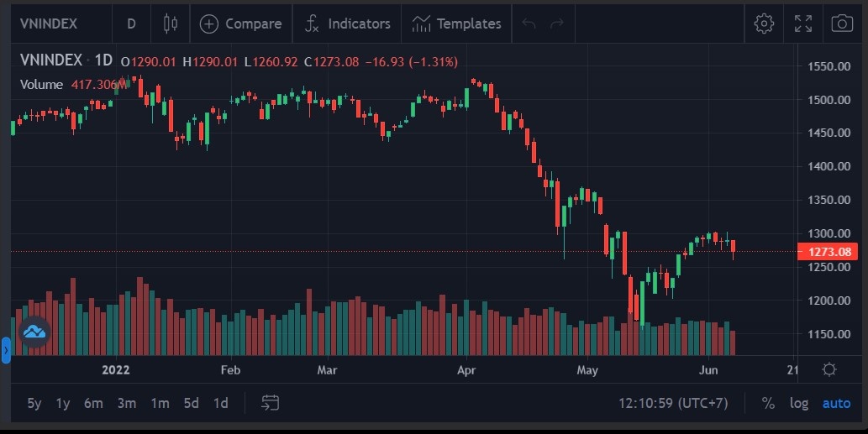The height and width of the screenshot is (434, 868).
Task: Open the candlestick chart style selector
Action: click(171, 24)
